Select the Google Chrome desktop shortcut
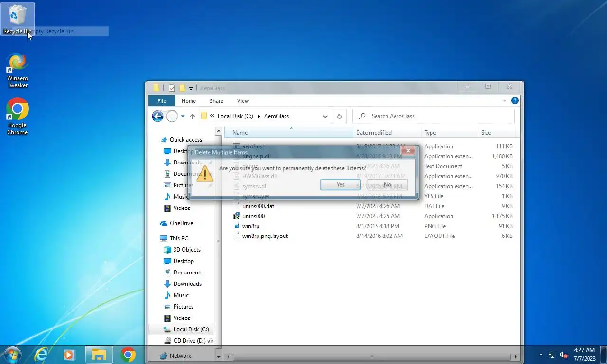 point(18,117)
